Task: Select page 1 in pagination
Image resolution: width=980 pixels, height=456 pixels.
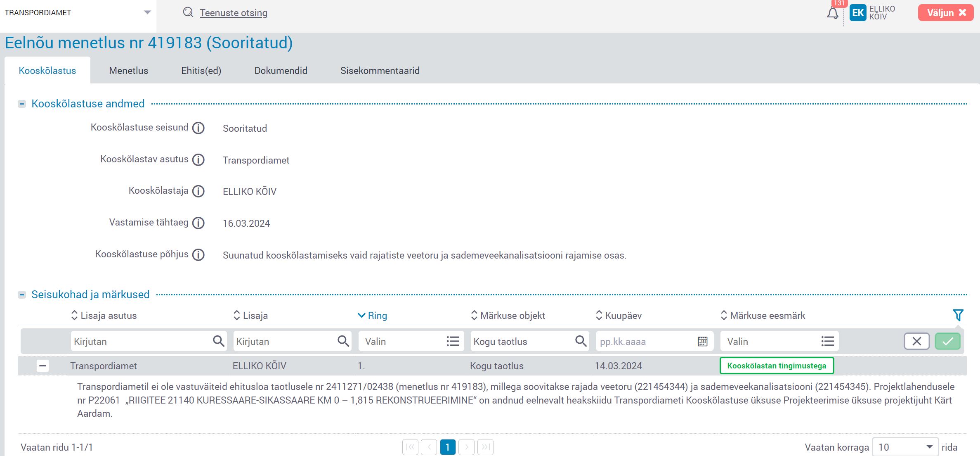Action: point(448,447)
